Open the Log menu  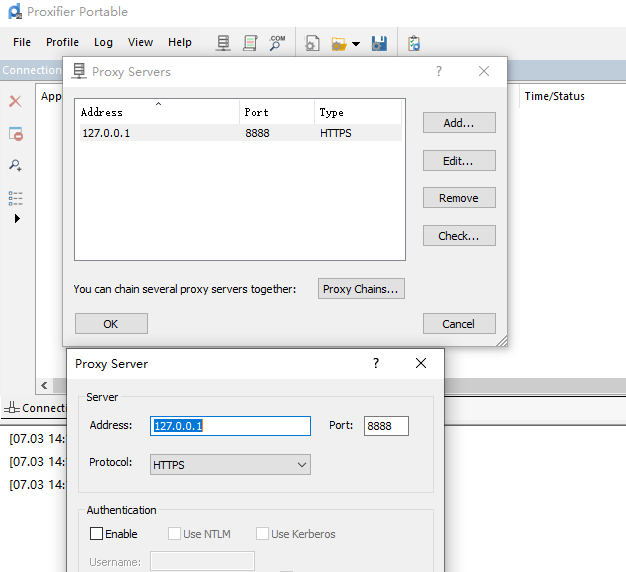[x=103, y=42]
